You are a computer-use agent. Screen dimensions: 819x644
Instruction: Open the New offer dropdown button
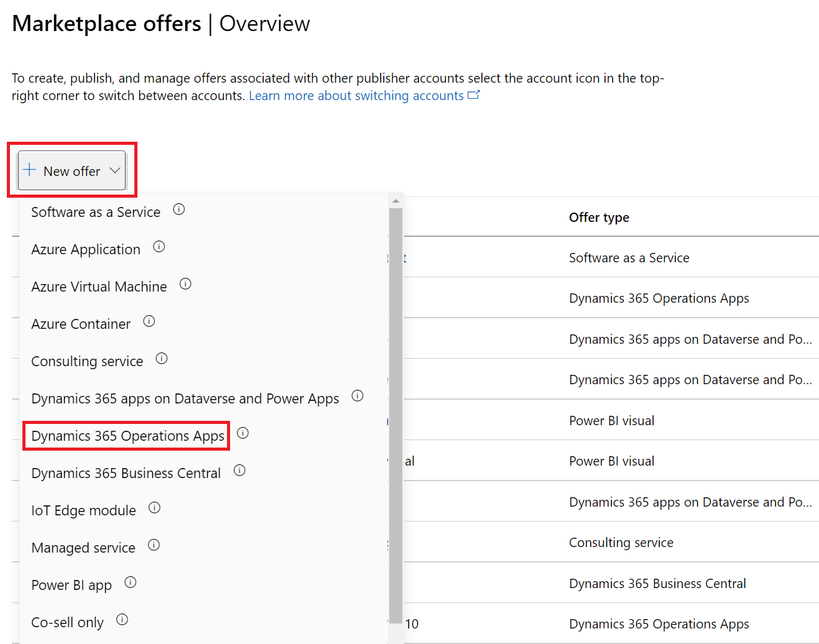click(72, 171)
